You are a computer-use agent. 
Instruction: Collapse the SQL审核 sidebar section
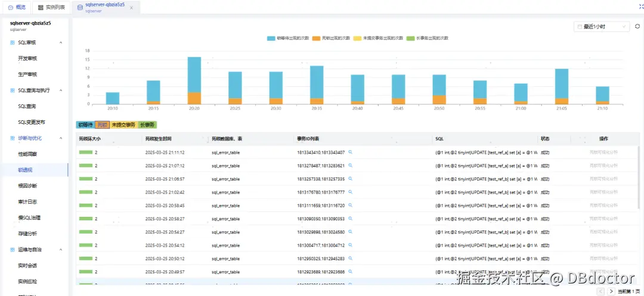[x=61, y=43]
